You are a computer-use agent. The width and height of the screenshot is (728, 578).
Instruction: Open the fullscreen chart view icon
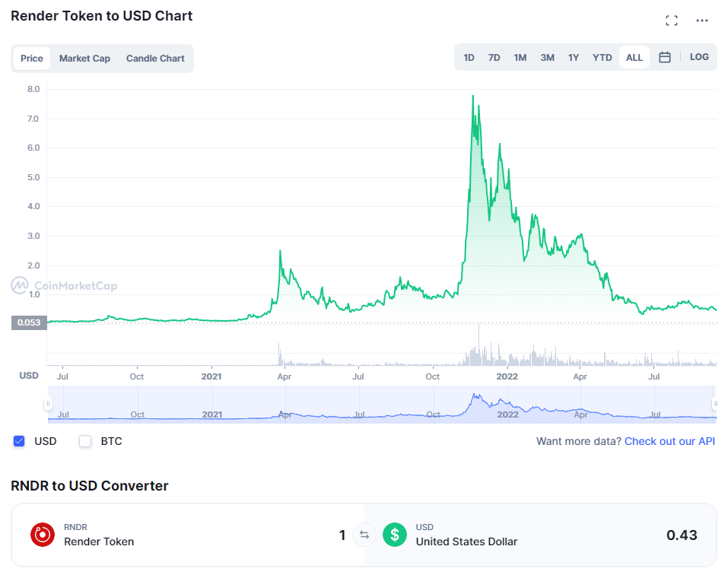(x=672, y=21)
